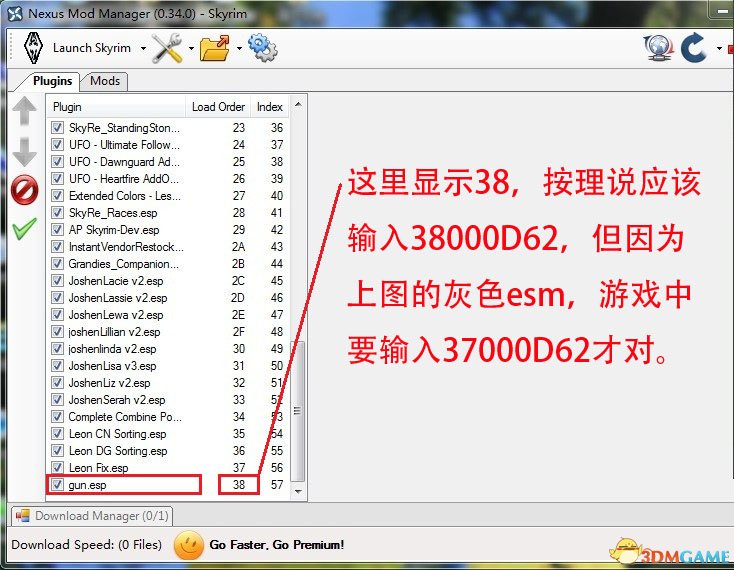Image resolution: width=734 pixels, height=570 pixels.
Task: Expand the Launch Skyrim dropdown arrow
Action: point(143,48)
